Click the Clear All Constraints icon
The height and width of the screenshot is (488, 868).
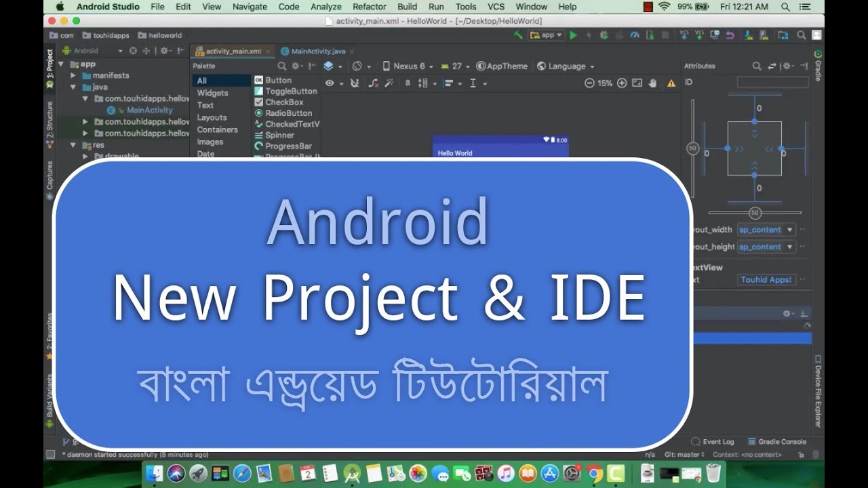point(373,83)
